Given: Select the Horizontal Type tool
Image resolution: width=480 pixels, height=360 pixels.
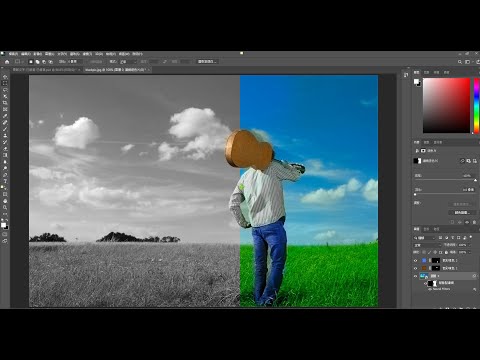Looking at the screenshot, I should click(5, 181).
